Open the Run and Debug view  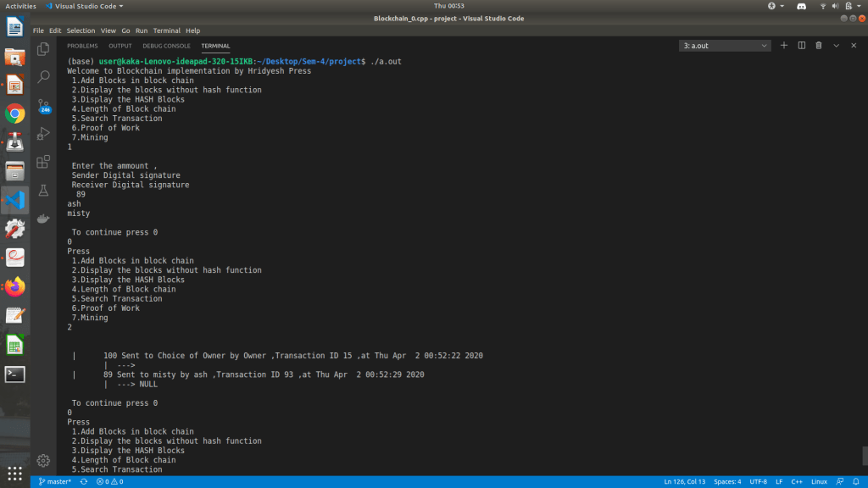click(x=43, y=134)
